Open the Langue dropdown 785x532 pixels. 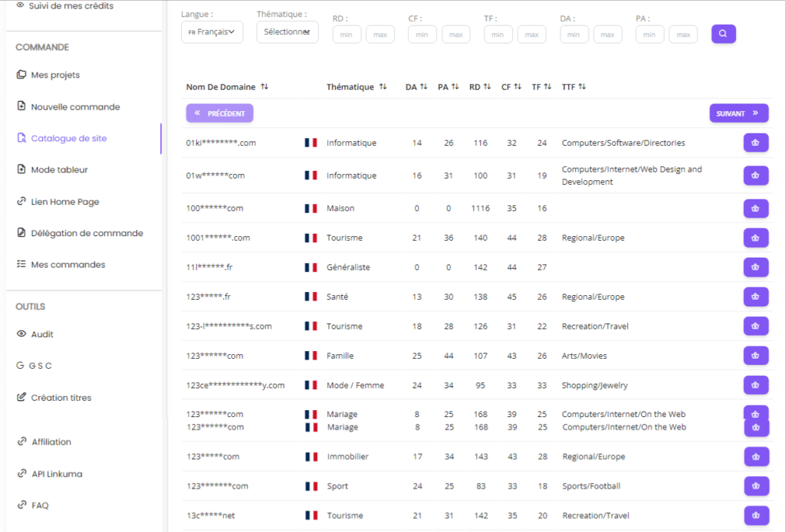tap(212, 32)
